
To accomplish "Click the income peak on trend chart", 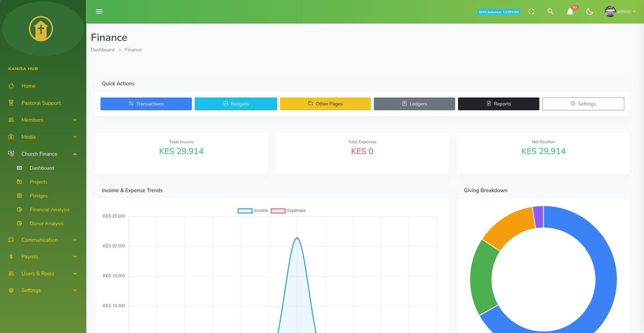I will 297,238.
